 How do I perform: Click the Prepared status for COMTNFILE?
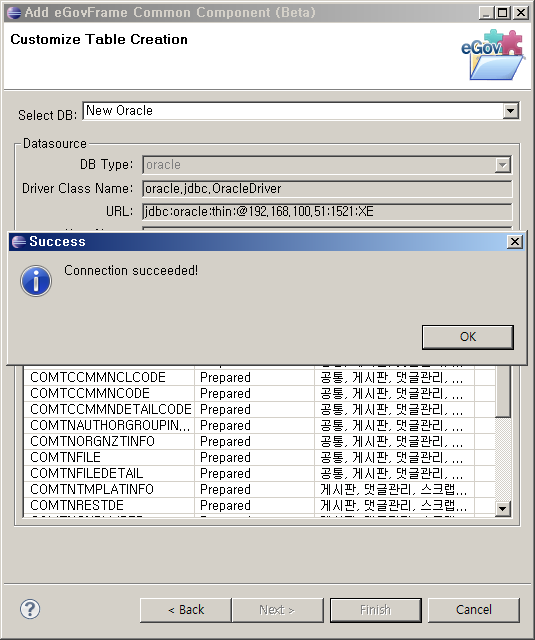(225, 458)
